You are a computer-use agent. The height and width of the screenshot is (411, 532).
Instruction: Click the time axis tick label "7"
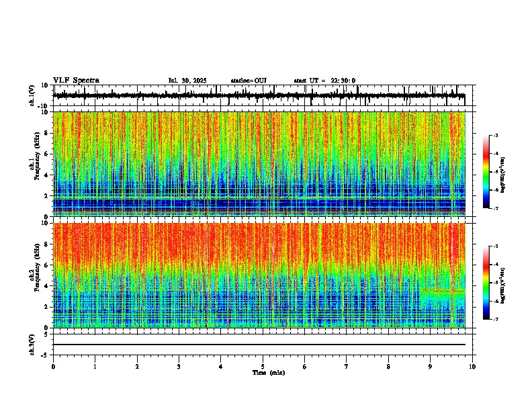point(347,367)
